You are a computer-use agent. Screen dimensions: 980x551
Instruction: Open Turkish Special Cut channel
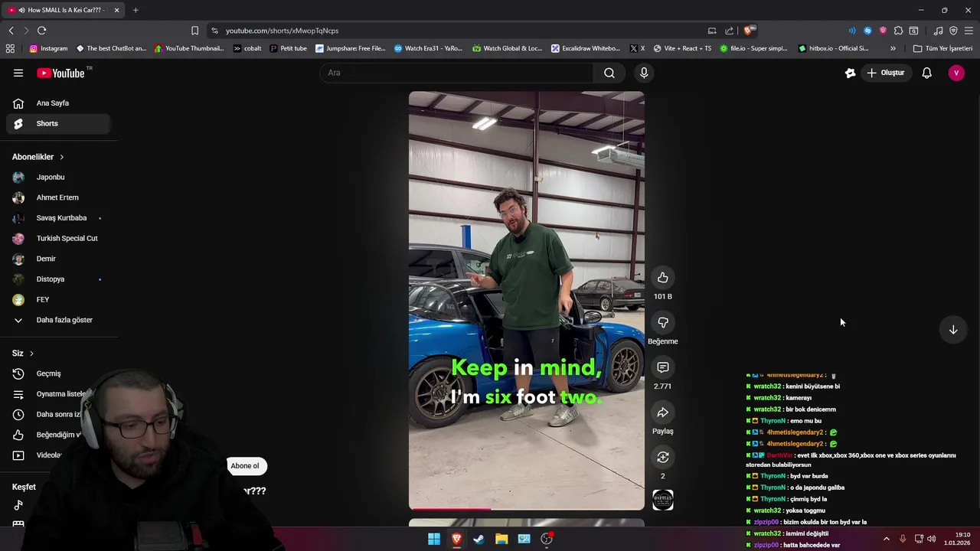[58, 238]
